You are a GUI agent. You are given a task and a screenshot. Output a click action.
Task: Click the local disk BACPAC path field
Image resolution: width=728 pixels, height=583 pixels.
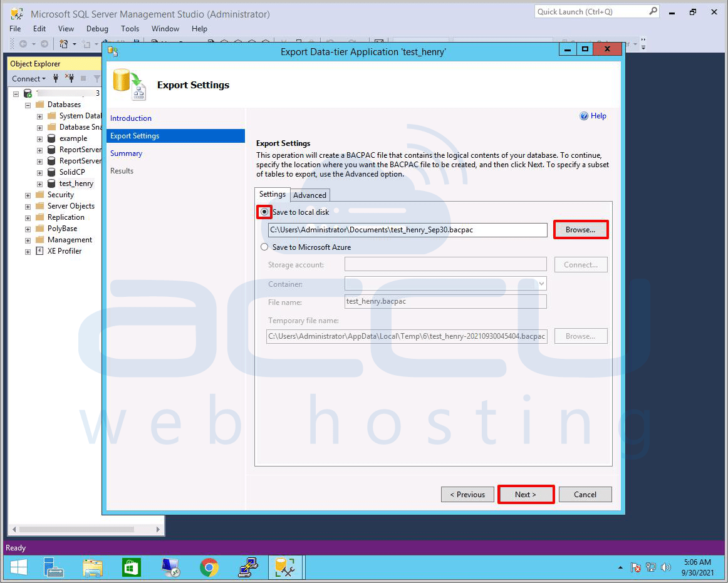click(408, 230)
